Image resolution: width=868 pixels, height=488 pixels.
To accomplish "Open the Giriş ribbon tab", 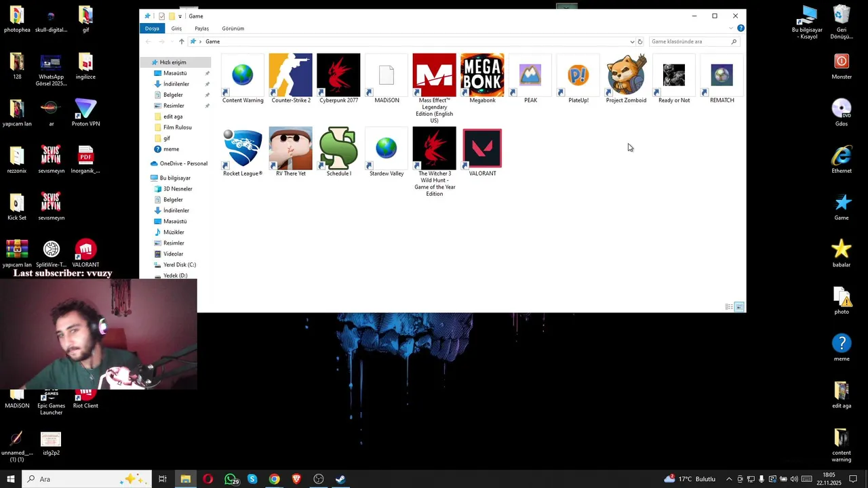I will pos(176,28).
